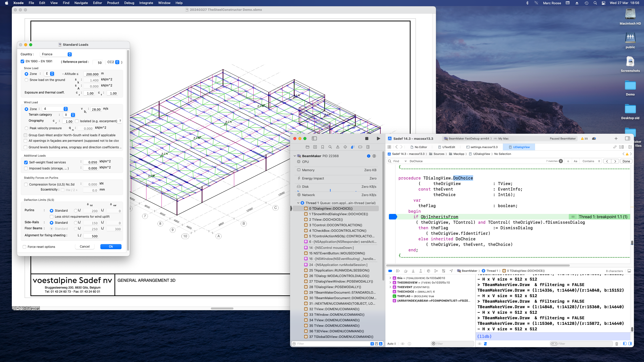This screenshot has height=362, width=644.
Task: Clear the Find search field
Action: tap(561, 161)
